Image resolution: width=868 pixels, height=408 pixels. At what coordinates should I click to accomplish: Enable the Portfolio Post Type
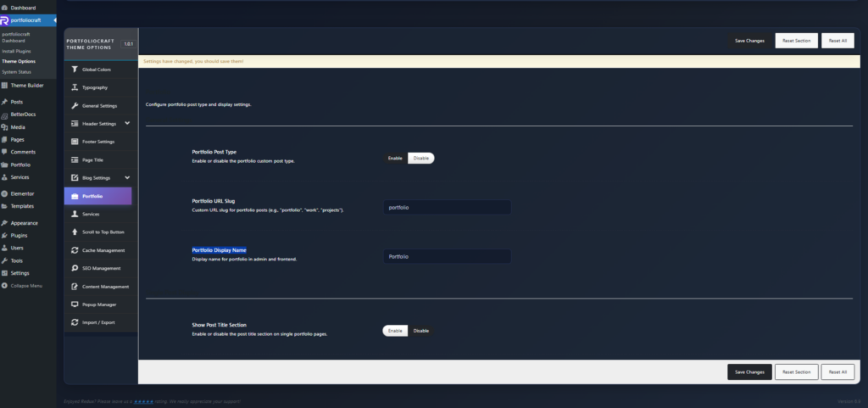395,158
